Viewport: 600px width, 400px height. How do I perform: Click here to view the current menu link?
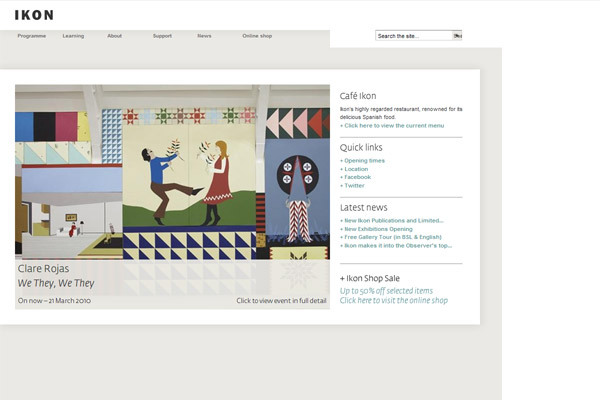(x=392, y=126)
